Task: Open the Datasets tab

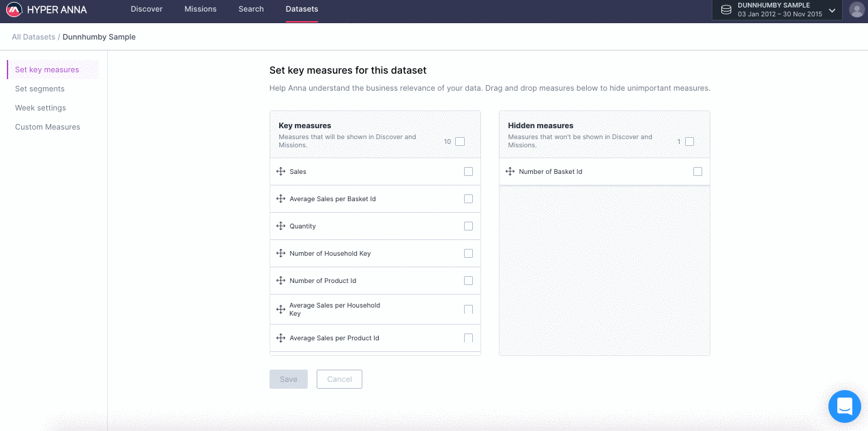Action: (x=302, y=10)
